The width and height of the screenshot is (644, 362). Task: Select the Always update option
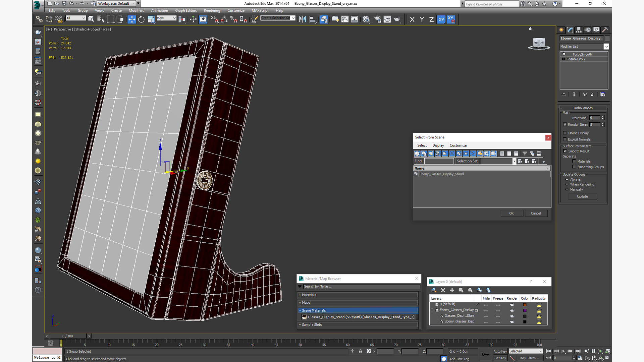click(x=567, y=180)
